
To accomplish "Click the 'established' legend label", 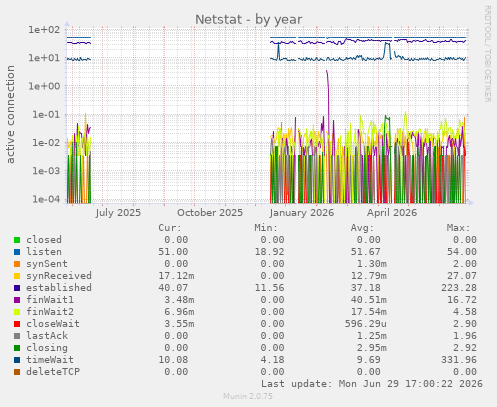I will [59, 288].
